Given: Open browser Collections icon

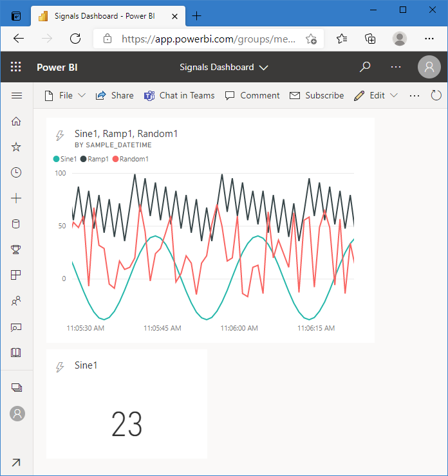Looking at the screenshot, I should coord(370,39).
